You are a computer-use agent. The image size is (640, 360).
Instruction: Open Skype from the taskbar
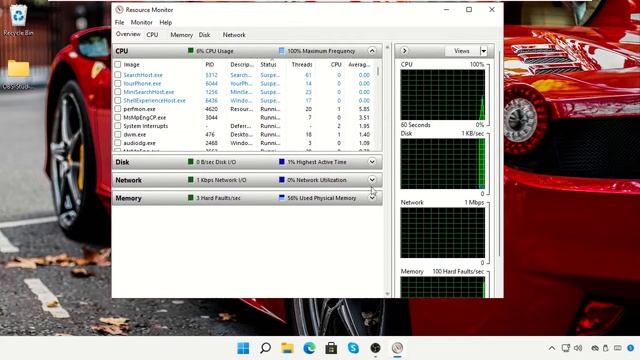point(353,348)
